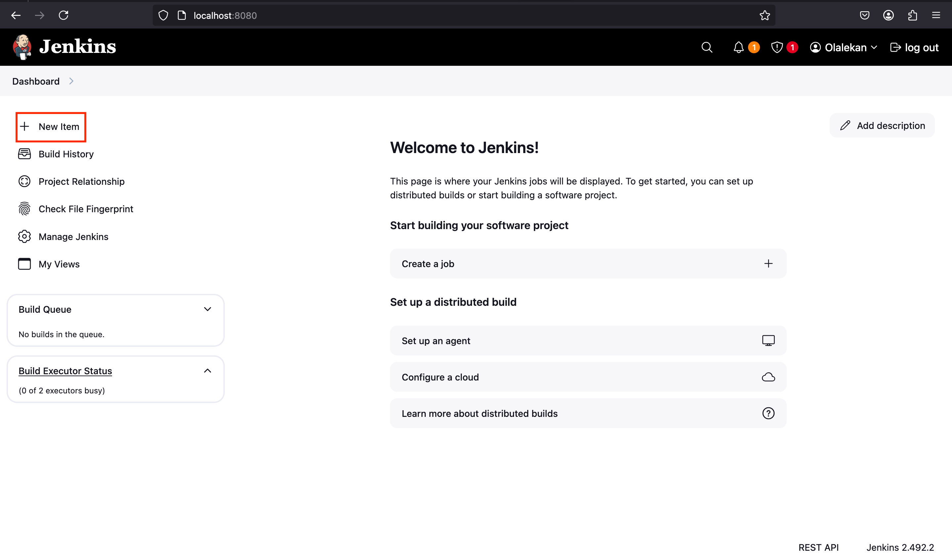Open the browser Pocket icon
952x560 pixels.
click(x=865, y=16)
